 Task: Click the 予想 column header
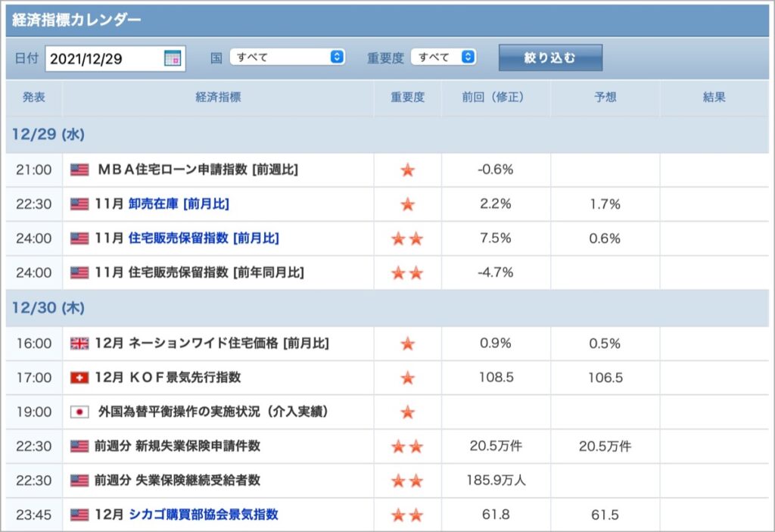pyautogui.click(x=605, y=97)
